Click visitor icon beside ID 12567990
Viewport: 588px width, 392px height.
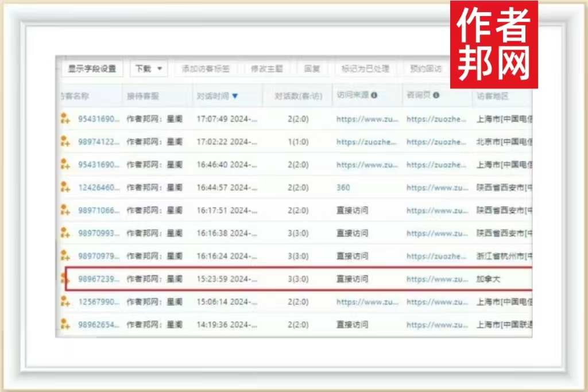point(65,301)
